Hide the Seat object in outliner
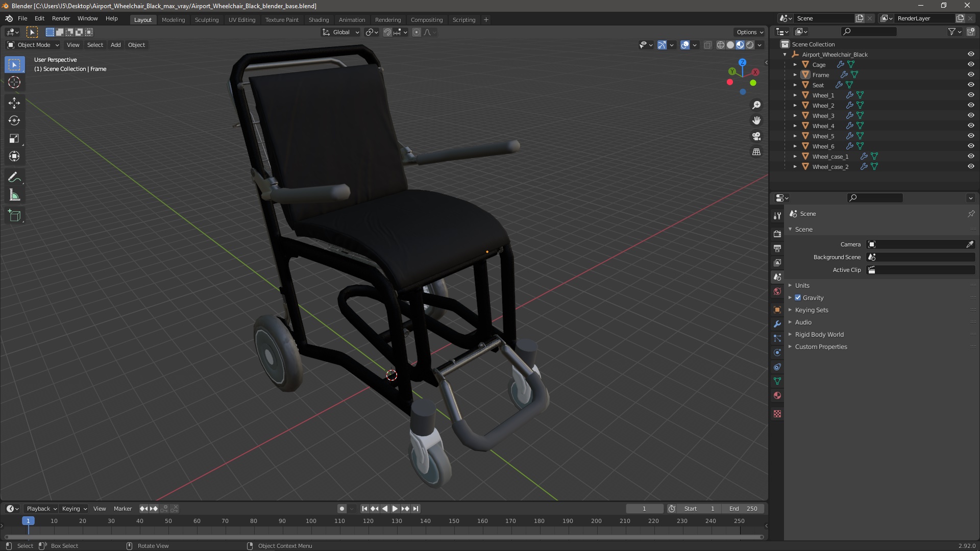The image size is (980, 551). pos(971,85)
